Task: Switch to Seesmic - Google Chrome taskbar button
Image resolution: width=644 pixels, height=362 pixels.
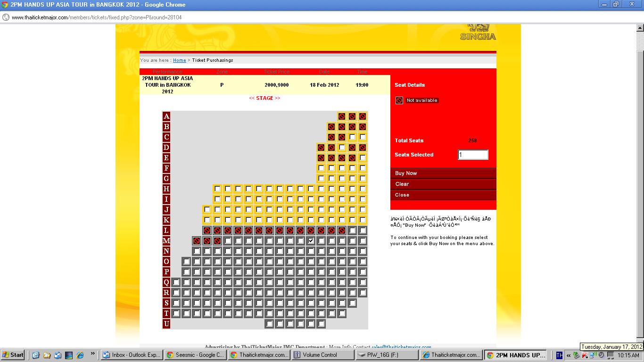Action: 195,355
